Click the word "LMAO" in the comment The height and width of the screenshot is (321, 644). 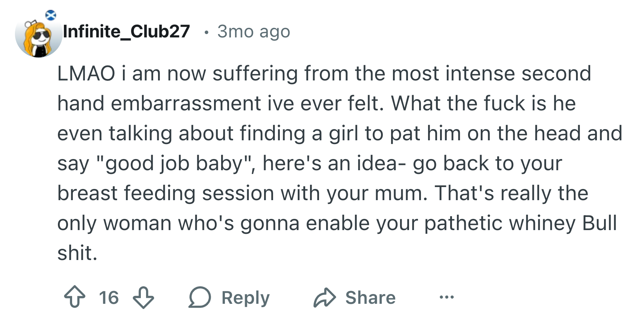click(x=86, y=73)
